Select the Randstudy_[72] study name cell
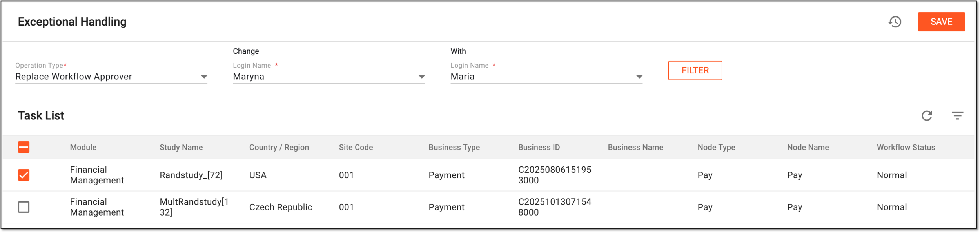Viewport: 980px width, 232px height. point(191,175)
